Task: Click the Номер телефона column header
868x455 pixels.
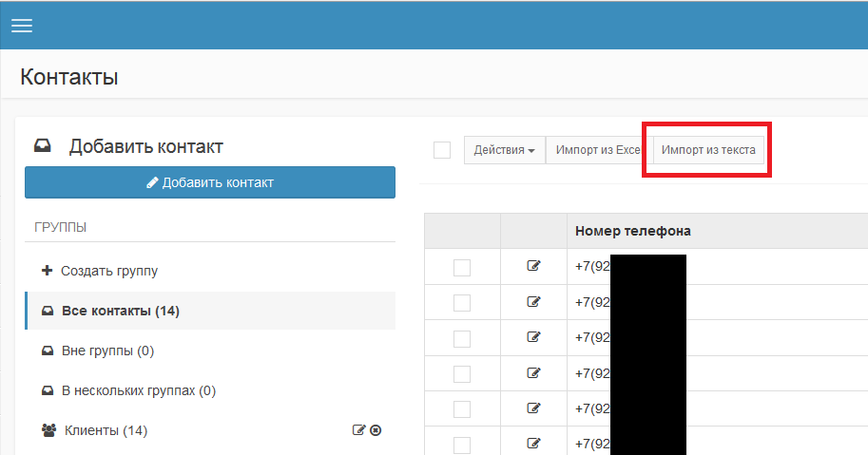Action: tap(632, 231)
